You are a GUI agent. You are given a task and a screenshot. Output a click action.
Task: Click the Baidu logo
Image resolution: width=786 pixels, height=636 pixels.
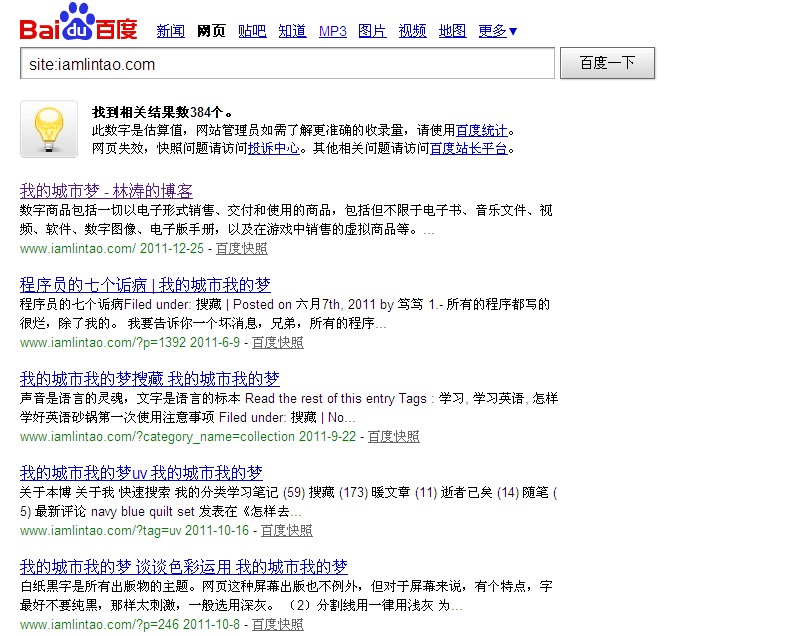click(x=78, y=22)
